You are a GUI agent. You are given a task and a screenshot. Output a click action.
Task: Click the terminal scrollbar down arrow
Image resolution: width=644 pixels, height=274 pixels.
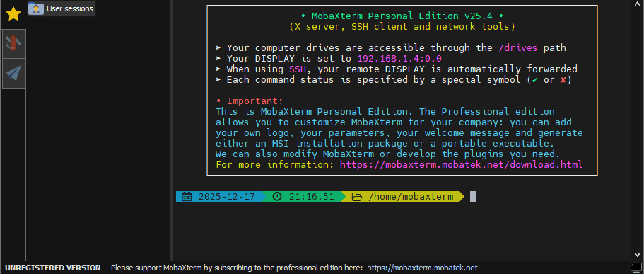point(638,255)
